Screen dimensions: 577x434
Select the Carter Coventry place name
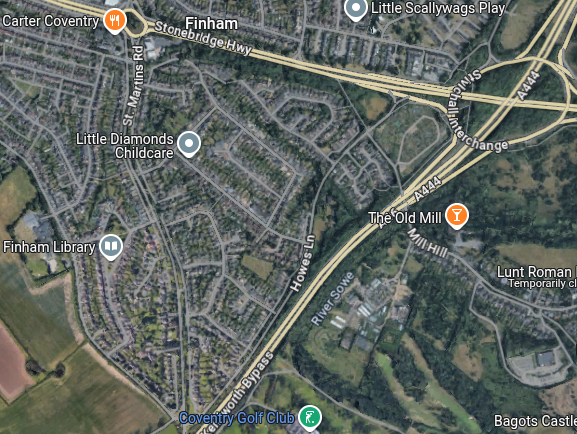coord(51,21)
